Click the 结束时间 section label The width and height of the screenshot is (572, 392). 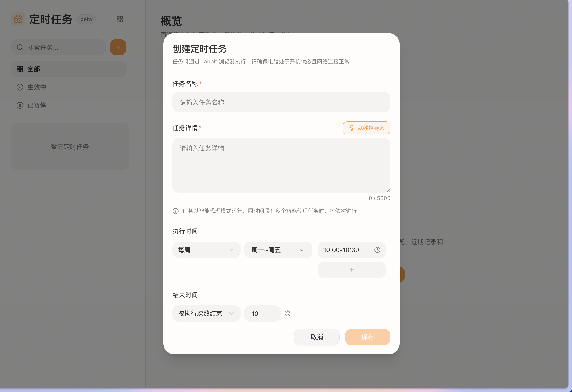coord(185,295)
